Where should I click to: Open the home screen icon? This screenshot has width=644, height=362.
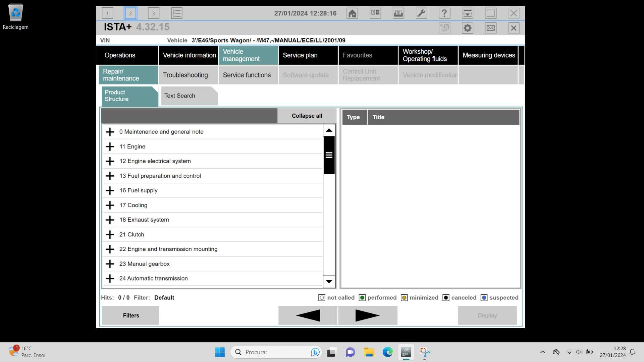(352, 13)
